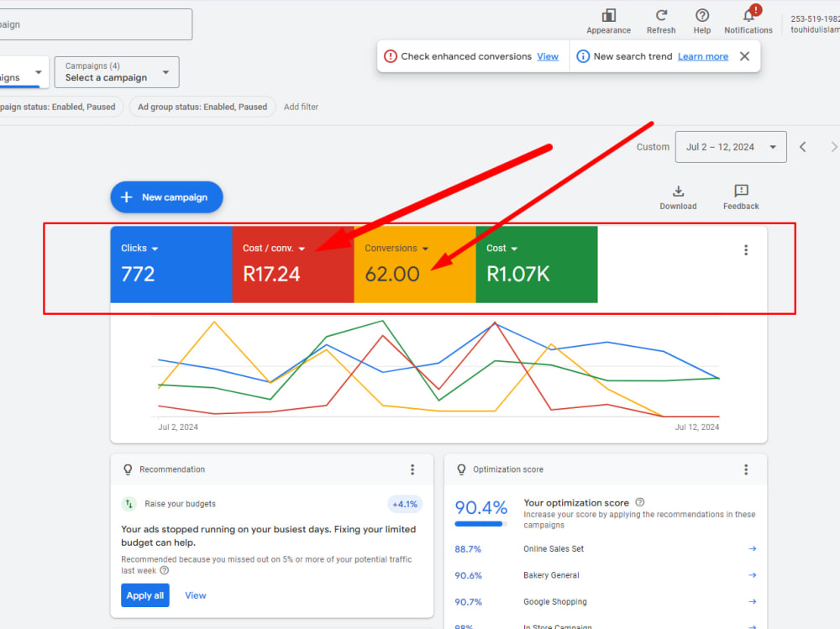Go to next date range arrow

click(833, 147)
